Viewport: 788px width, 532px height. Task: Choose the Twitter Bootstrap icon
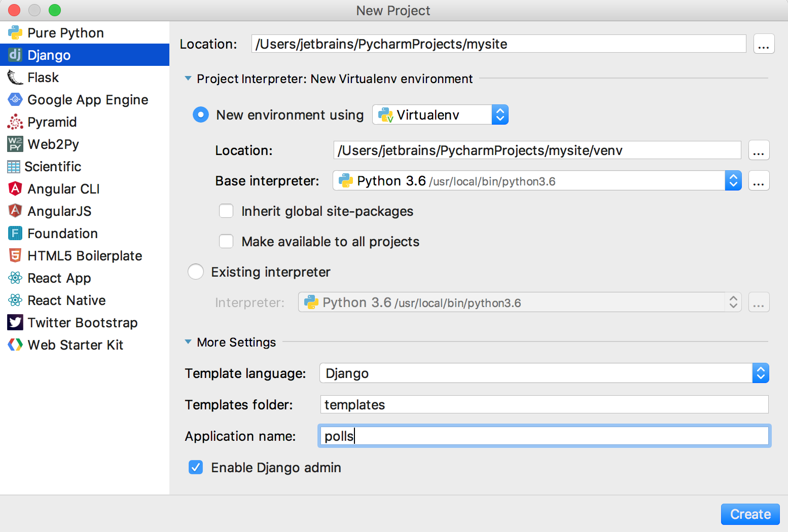coord(15,322)
